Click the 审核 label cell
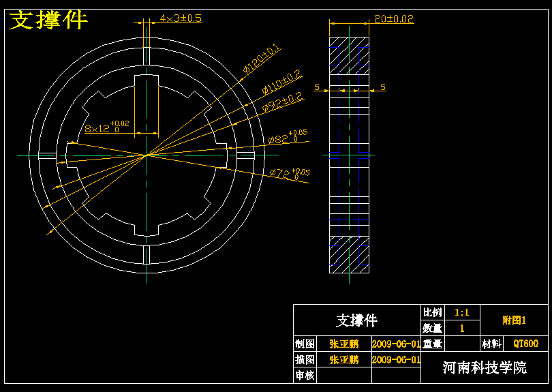The width and height of the screenshot is (552, 392). coord(305,375)
